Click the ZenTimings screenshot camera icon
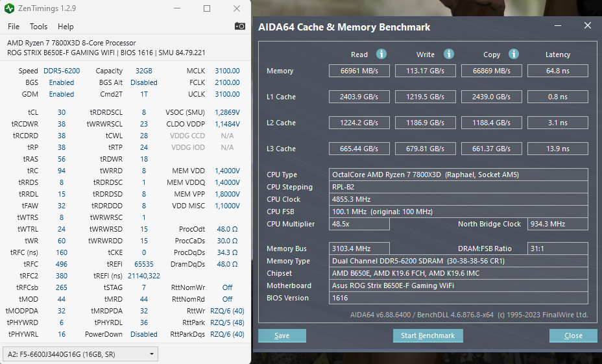The height and width of the screenshot is (364, 602). coord(240,26)
